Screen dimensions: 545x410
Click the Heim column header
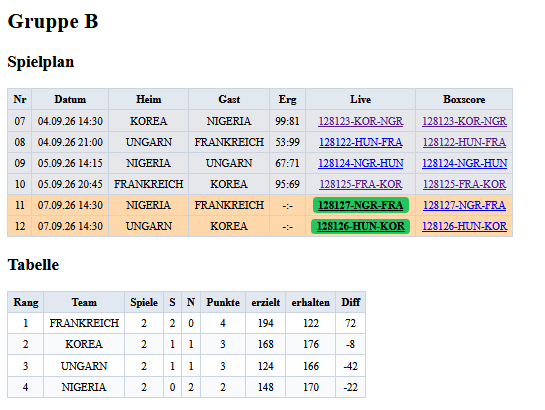coord(149,99)
